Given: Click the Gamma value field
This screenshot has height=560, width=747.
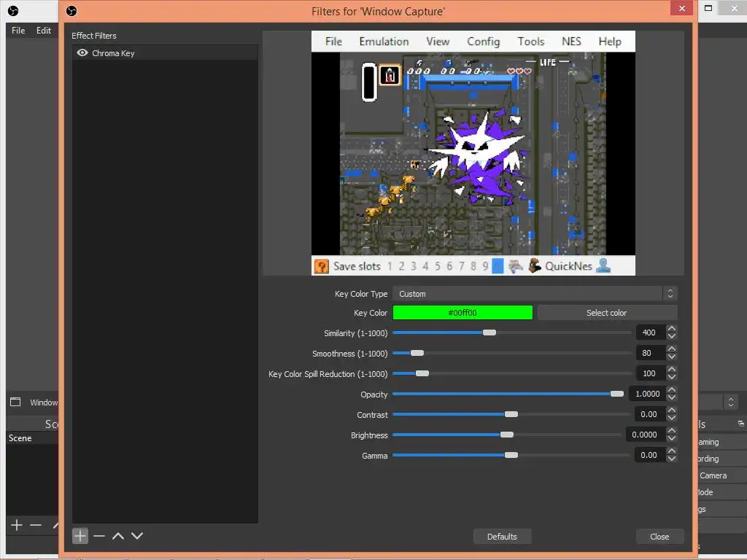Looking at the screenshot, I should coord(650,455).
